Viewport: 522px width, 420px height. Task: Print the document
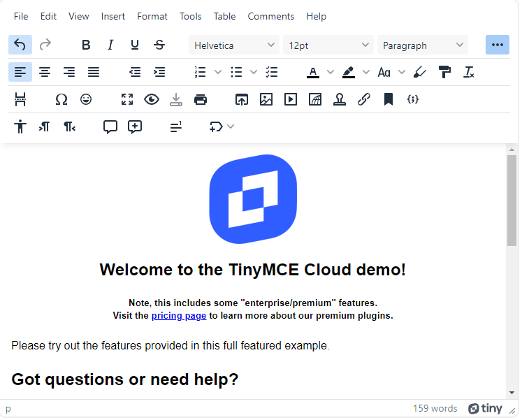coord(201,99)
